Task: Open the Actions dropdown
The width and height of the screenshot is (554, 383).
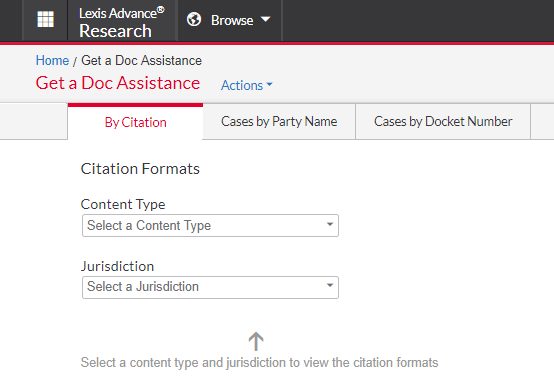Action: pos(247,85)
